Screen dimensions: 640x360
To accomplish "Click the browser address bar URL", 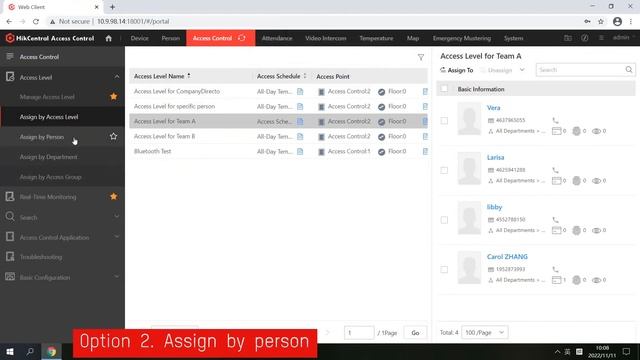I will coord(133,21).
